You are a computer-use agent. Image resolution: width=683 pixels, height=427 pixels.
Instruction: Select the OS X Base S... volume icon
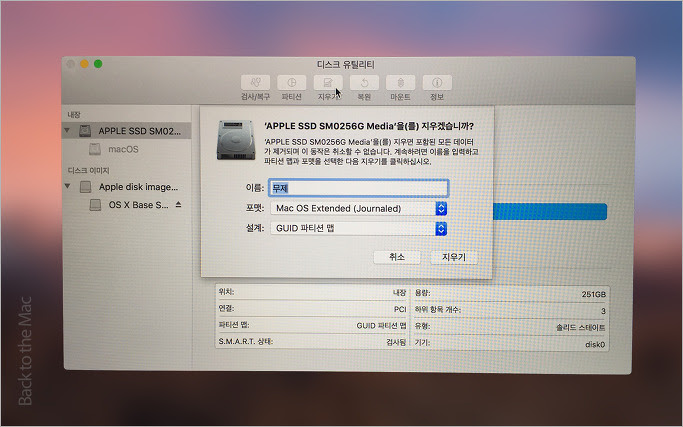[x=95, y=205]
